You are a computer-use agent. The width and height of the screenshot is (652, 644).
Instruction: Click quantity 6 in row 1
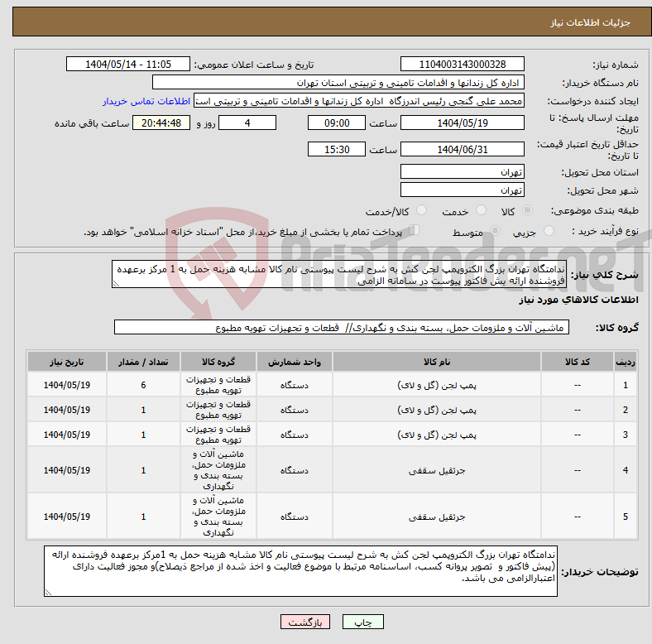[143, 385]
